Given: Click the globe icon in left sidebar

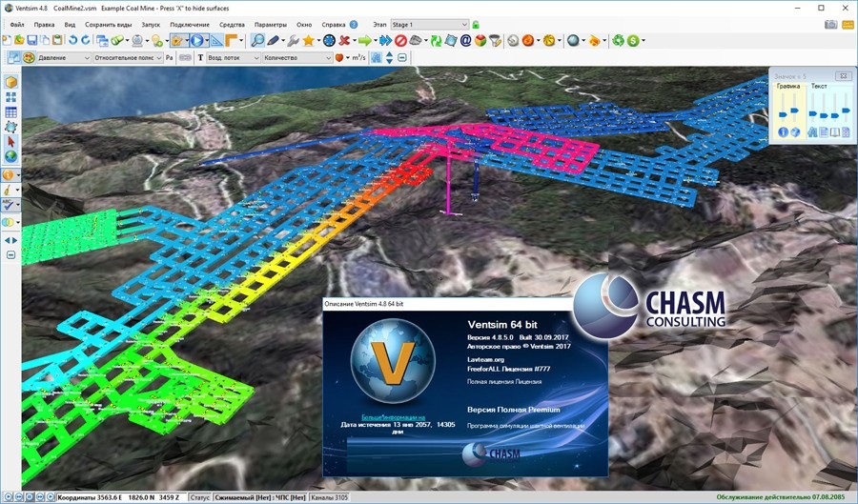Looking at the screenshot, I should (10, 156).
